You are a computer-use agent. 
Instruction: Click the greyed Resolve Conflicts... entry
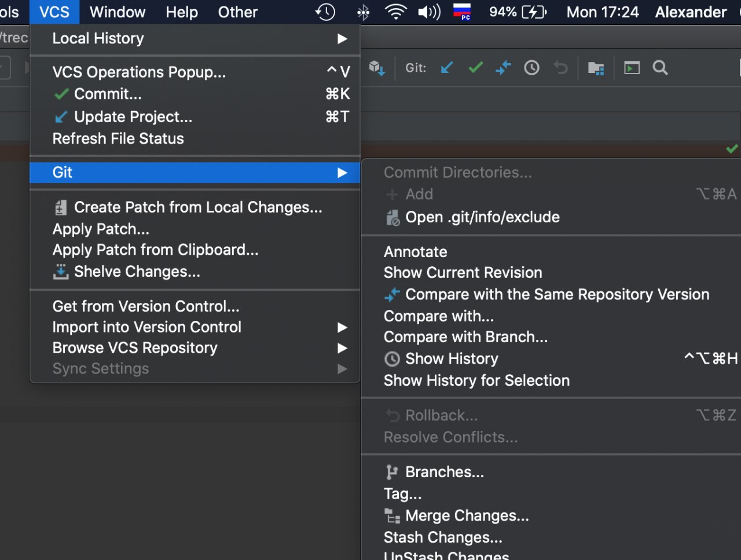coord(551,437)
